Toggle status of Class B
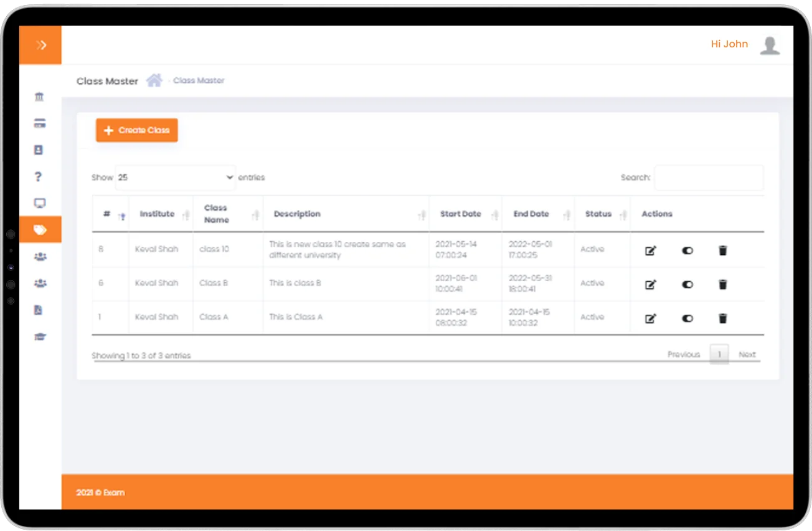The width and height of the screenshot is (812, 531). 687,284
